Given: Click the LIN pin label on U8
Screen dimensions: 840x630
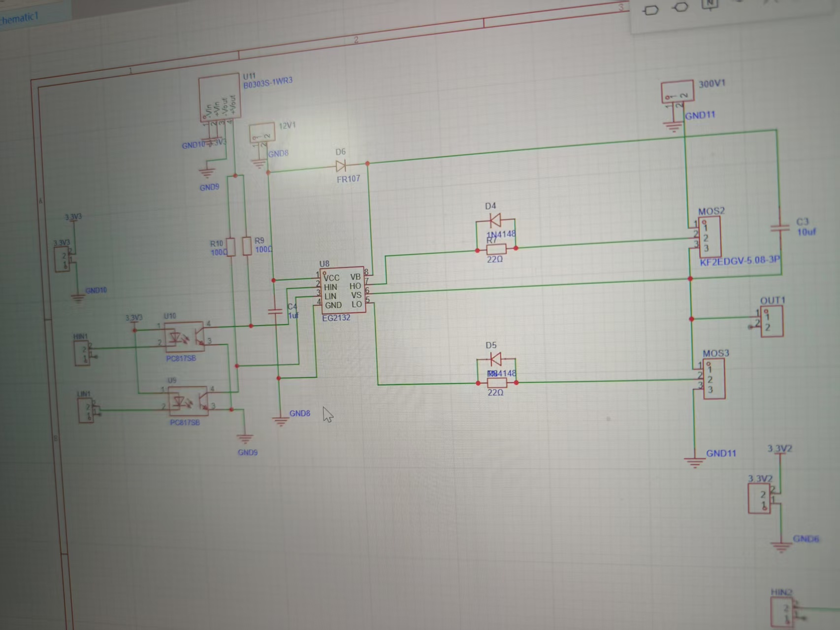Looking at the screenshot, I should [330, 297].
